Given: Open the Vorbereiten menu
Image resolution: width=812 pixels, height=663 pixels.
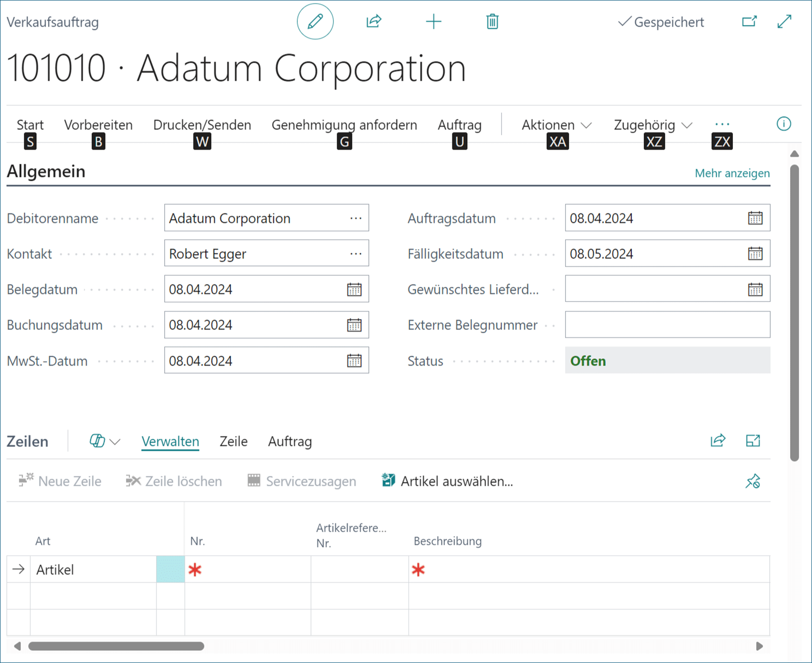Looking at the screenshot, I should [x=98, y=125].
